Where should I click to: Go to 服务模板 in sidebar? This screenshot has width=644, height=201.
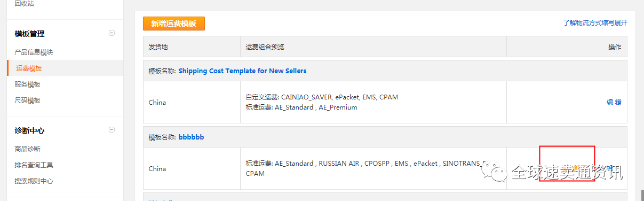[27, 84]
